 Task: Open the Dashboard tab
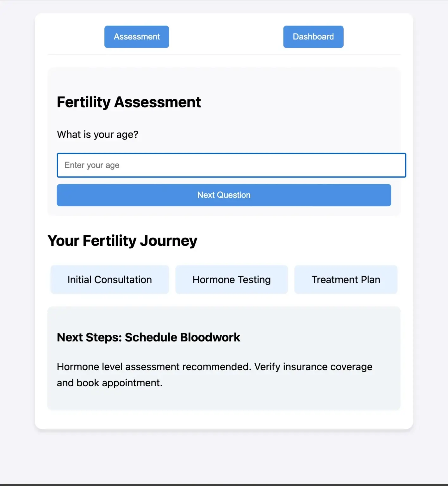pos(313,37)
